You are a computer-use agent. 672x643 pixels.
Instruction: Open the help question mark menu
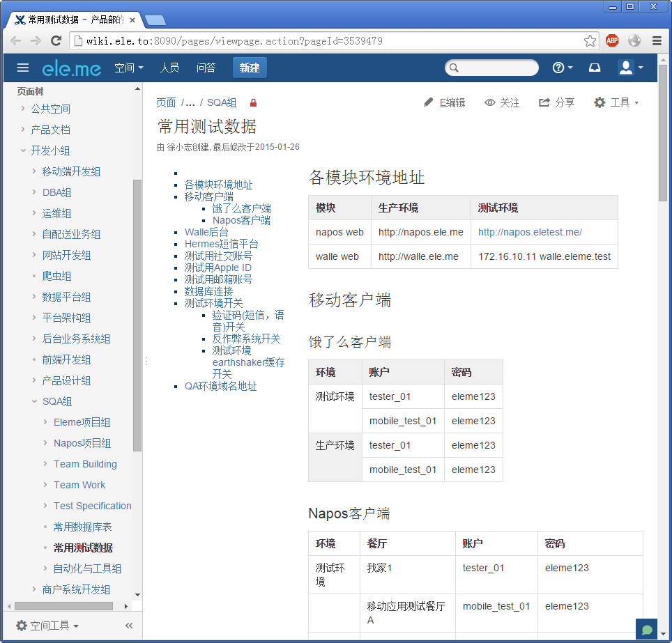pyautogui.click(x=563, y=68)
